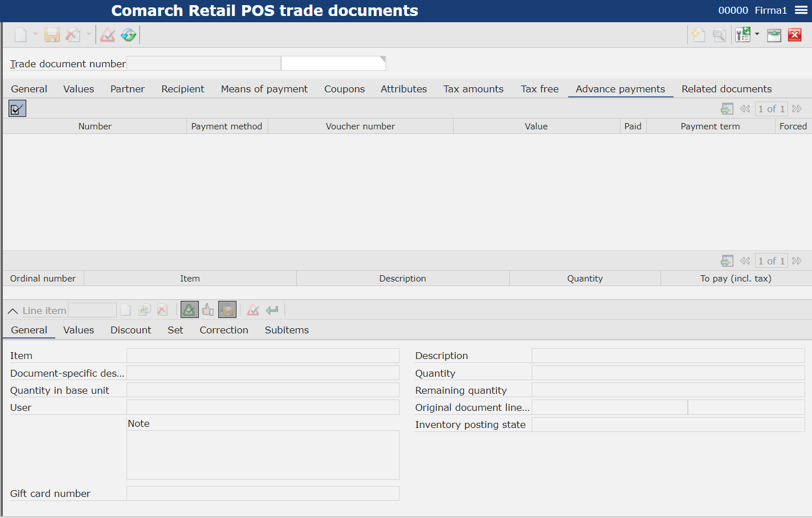Click the new line item page icon
812x518 pixels.
(x=126, y=310)
